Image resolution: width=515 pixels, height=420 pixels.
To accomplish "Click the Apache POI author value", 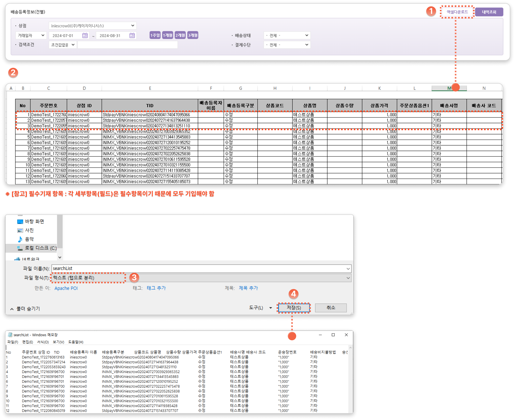I will [x=66, y=288].
